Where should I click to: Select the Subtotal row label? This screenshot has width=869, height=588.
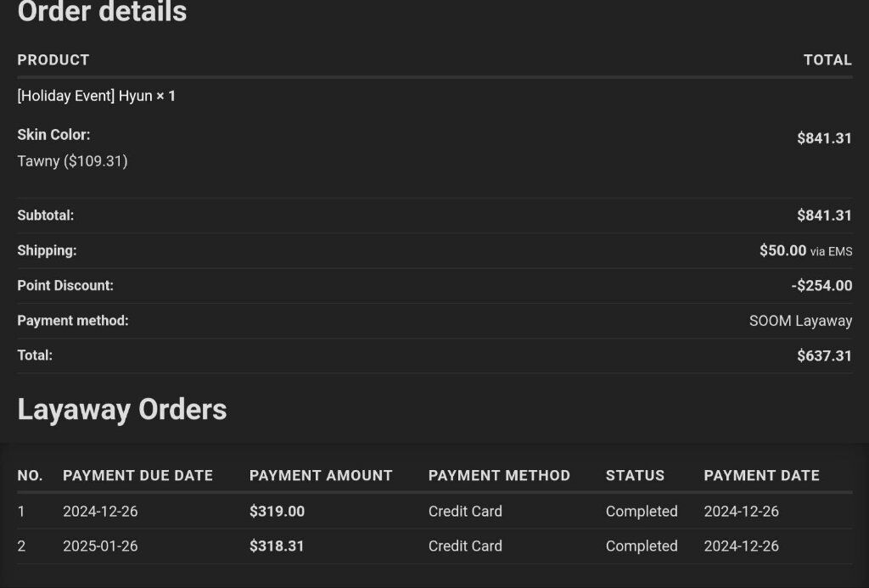point(46,215)
